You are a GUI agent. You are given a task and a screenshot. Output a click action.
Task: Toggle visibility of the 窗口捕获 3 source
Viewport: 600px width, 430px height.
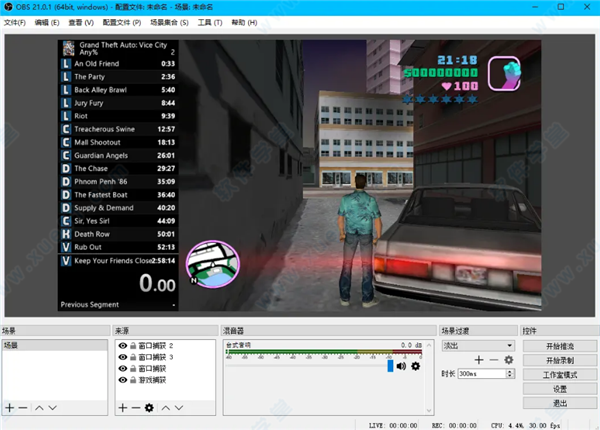(122, 357)
